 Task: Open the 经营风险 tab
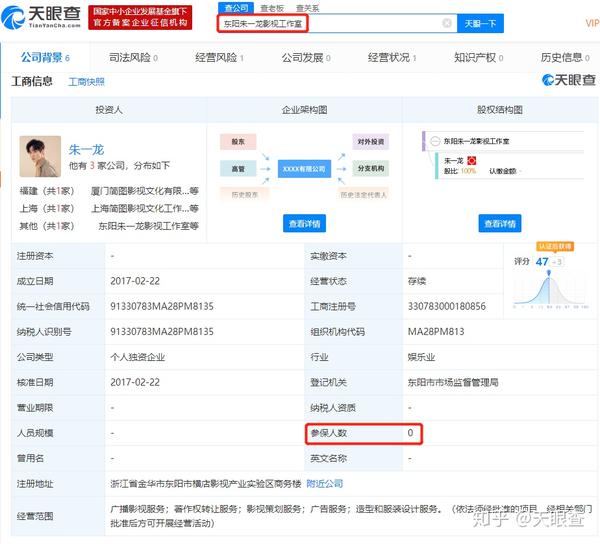[x=220, y=58]
